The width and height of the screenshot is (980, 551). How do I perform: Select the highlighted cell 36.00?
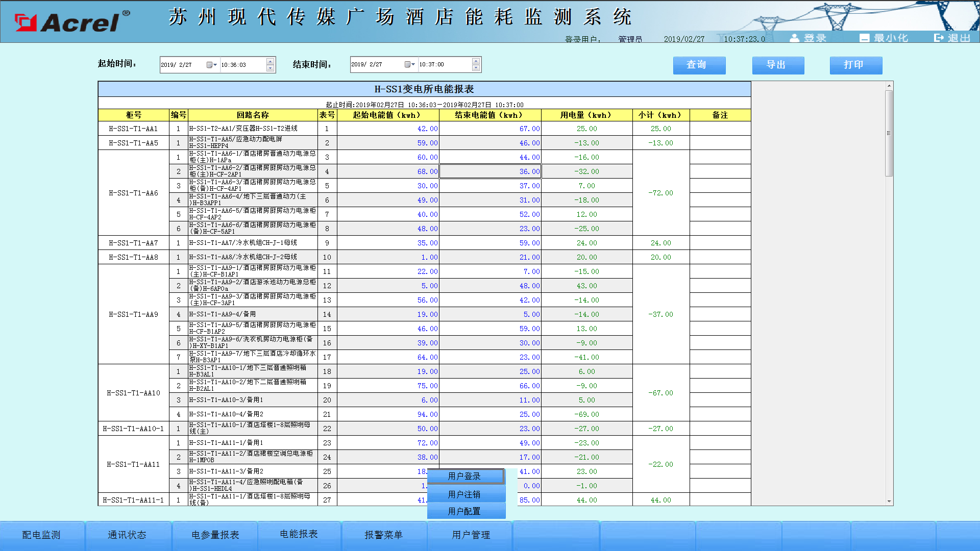click(490, 171)
